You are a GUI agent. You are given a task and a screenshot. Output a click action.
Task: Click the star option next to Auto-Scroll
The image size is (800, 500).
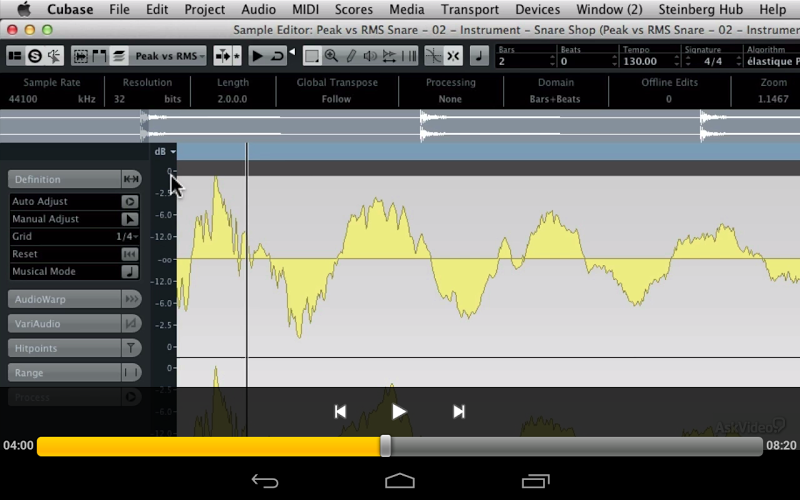(x=237, y=56)
